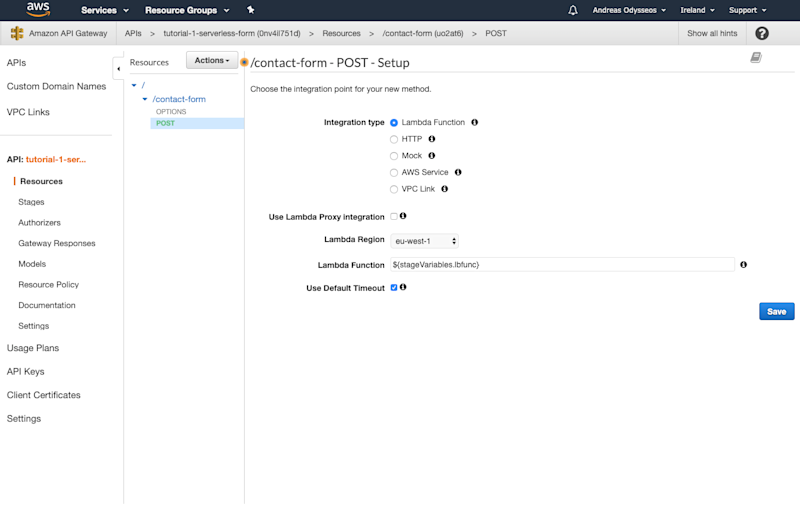Open the Ireland region selector
This screenshot has width=800, height=505.
[x=697, y=10]
